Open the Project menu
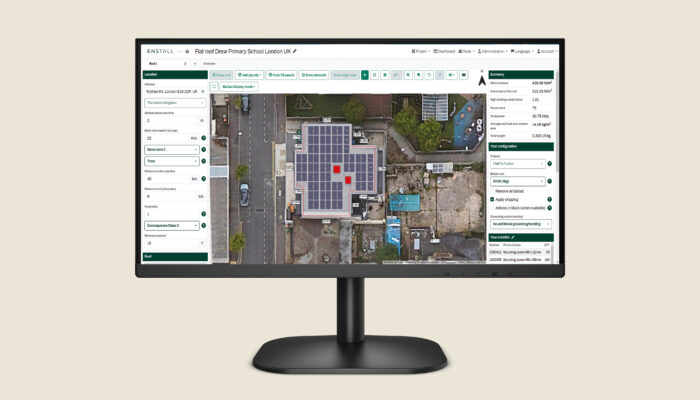 [421, 50]
